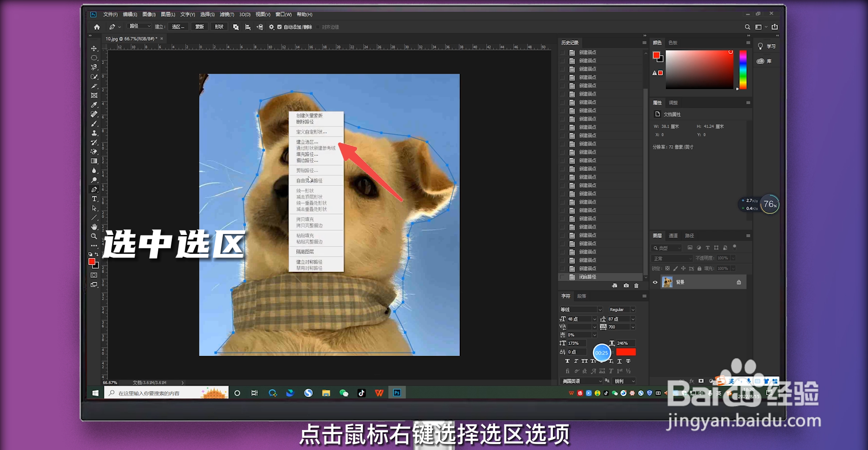Screen dimensions: 868x450
Task: Select the Eyedropper tool in the toolbox
Action: pos(94,105)
